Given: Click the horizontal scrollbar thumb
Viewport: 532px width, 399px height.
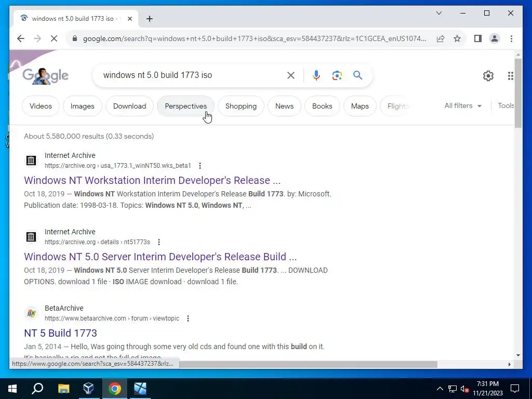Looking at the screenshot, I should click(x=308, y=364).
